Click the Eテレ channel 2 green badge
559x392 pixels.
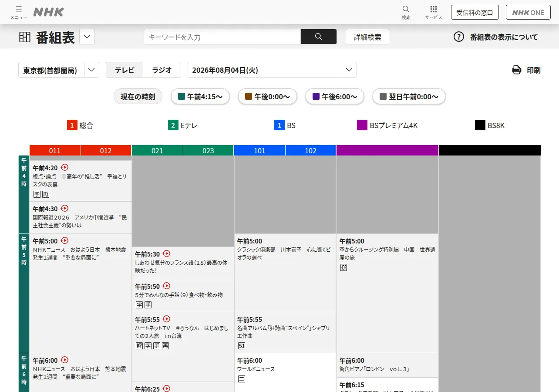point(173,125)
